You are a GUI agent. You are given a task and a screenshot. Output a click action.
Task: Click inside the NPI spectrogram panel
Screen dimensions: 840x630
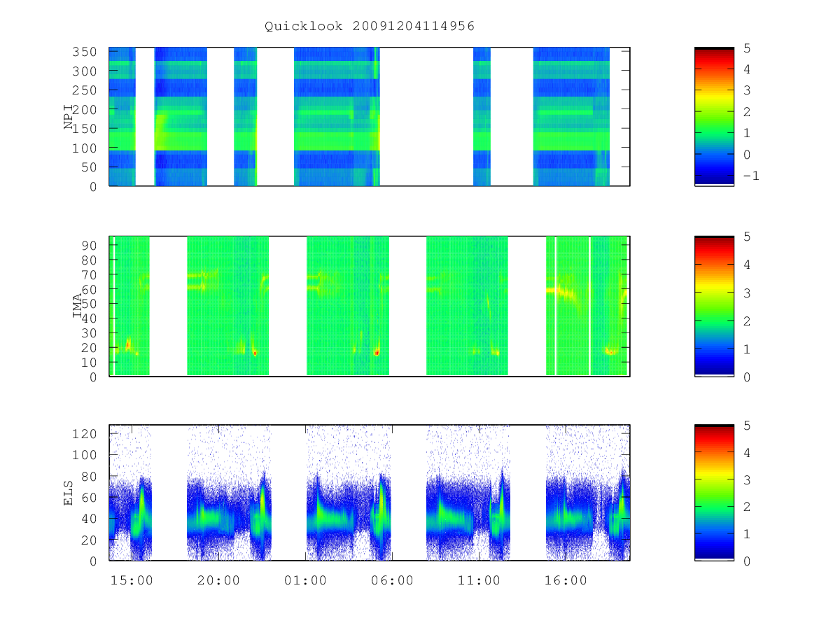click(x=370, y=117)
